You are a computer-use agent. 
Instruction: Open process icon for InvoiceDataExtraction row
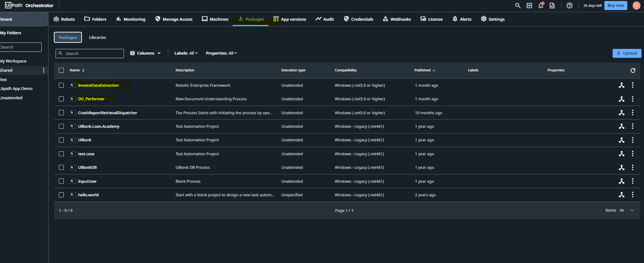point(622,85)
